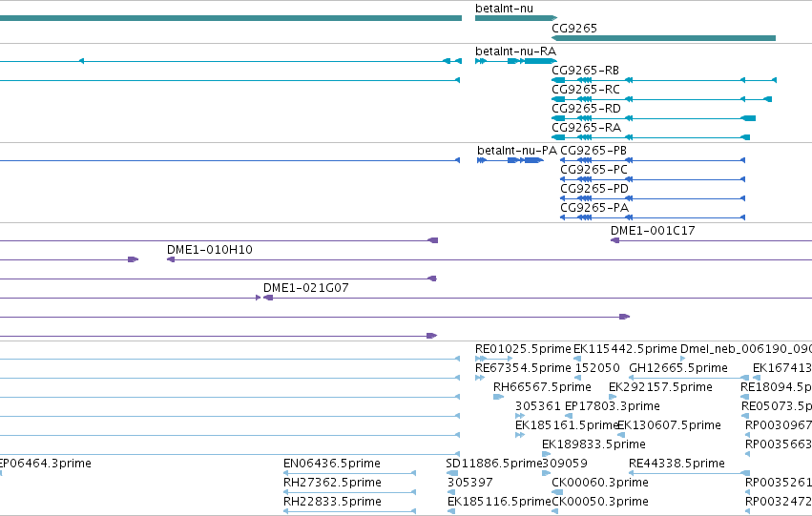Viewport: 812px width, 516px height.
Task: Click the betaInt-nu gene label
Action: 504,9
